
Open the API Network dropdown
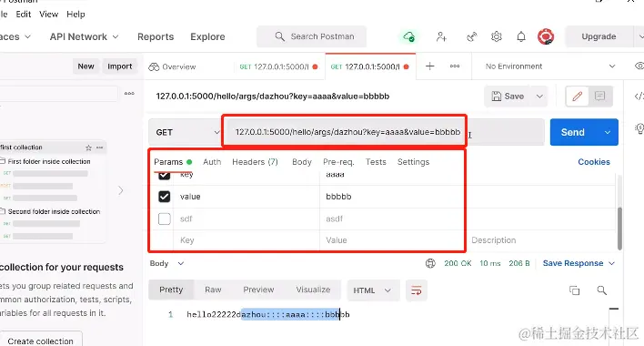point(85,36)
